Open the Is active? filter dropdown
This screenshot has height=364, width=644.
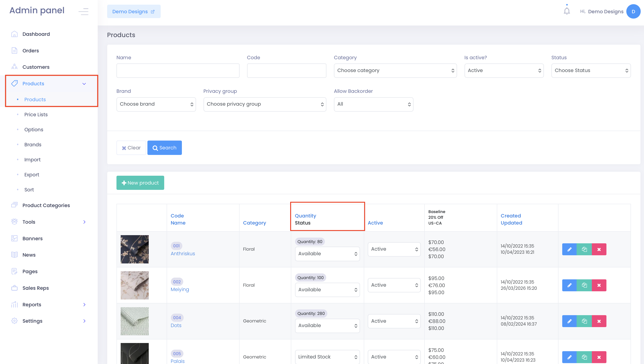(x=504, y=71)
